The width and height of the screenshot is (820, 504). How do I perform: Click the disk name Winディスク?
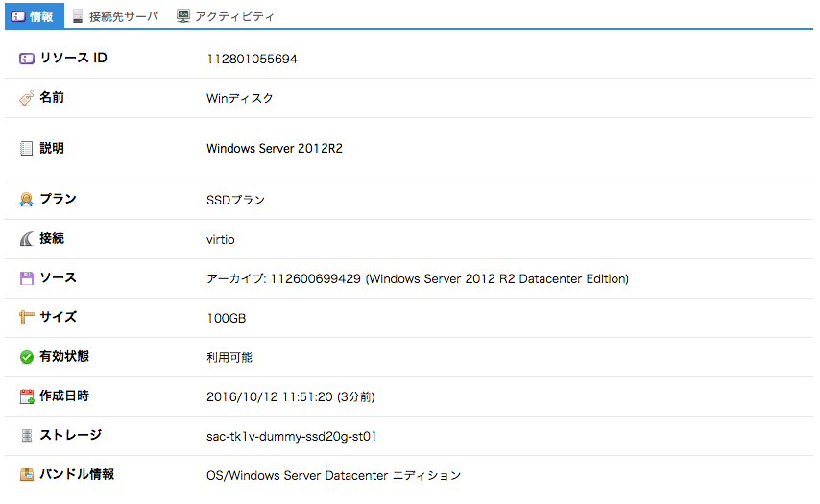click(239, 99)
